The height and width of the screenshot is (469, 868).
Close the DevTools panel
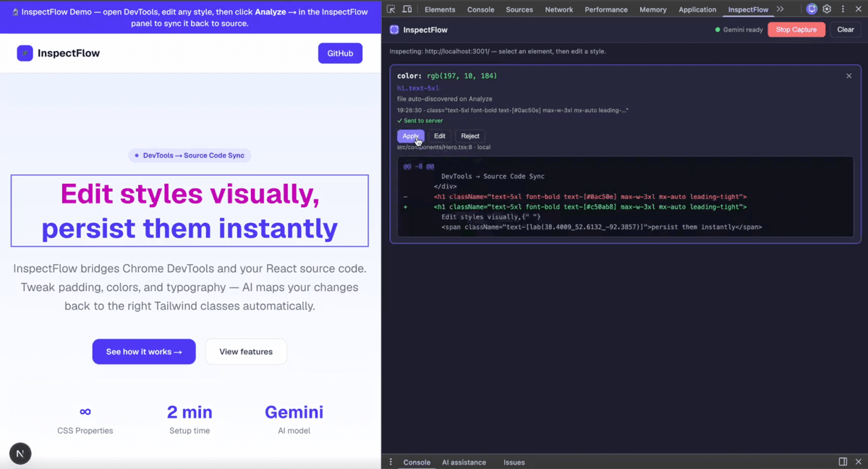[858, 9]
